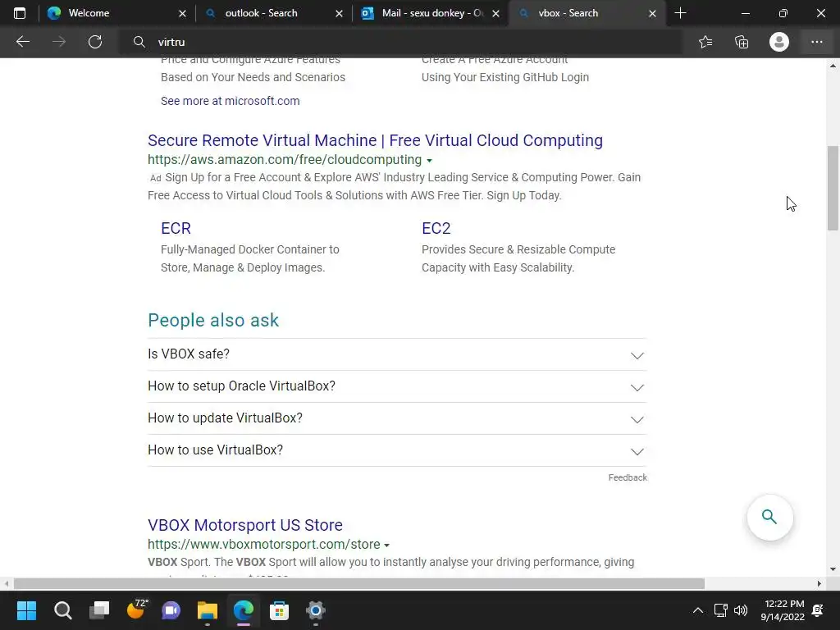Click the vertical scrollbar thumb

click(x=833, y=188)
